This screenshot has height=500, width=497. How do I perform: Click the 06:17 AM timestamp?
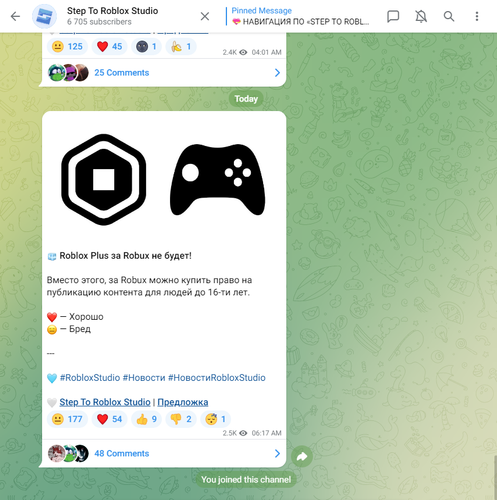266,433
